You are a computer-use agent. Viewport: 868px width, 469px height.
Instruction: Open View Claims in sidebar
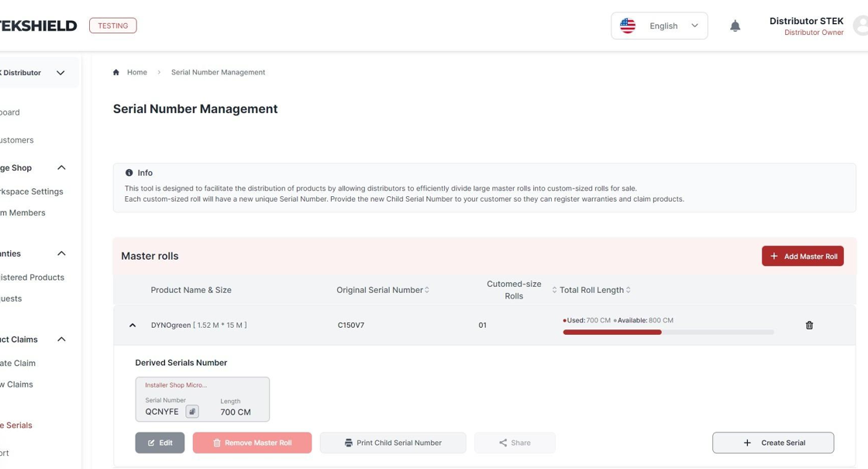point(16,385)
